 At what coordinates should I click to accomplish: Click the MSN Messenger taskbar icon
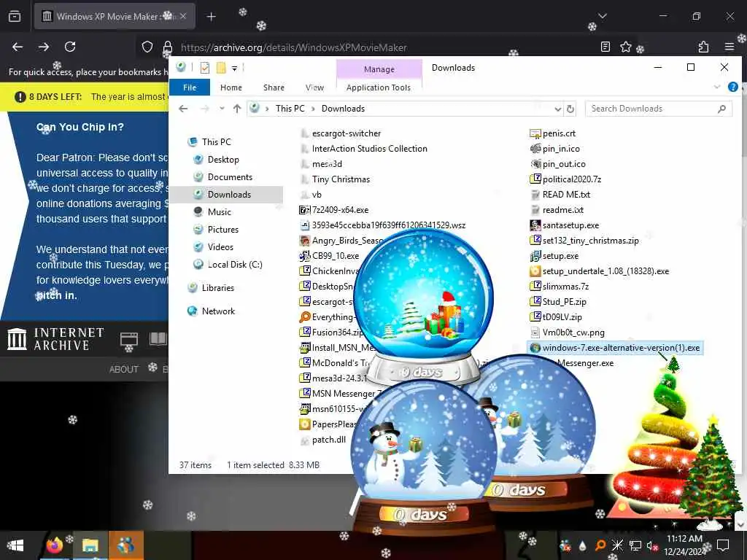pos(125,545)
